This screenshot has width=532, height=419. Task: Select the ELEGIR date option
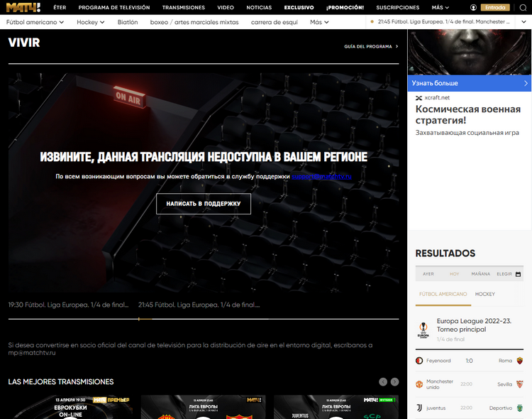coord(504,274)
